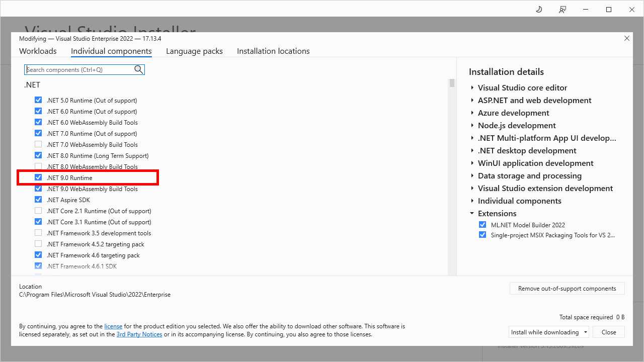644x362 pixels.
Task: Expand Visual Studio extension development details
Action: point(472,188)
